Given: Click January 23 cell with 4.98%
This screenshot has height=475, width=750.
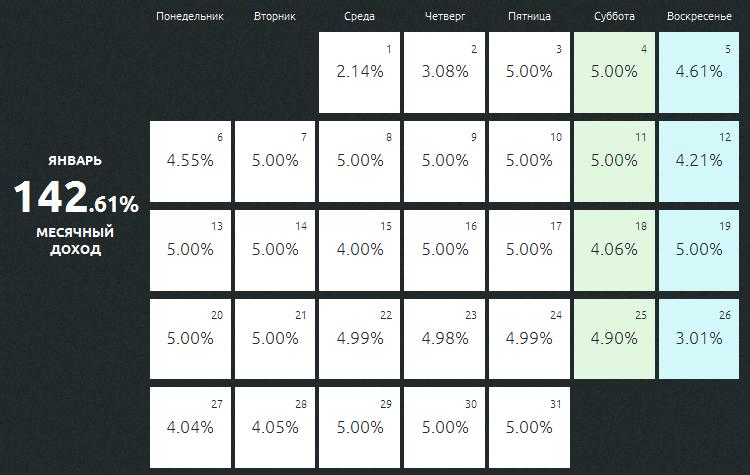Looking at the screenshot, I should pyautogui.click(x=445, y=338).
